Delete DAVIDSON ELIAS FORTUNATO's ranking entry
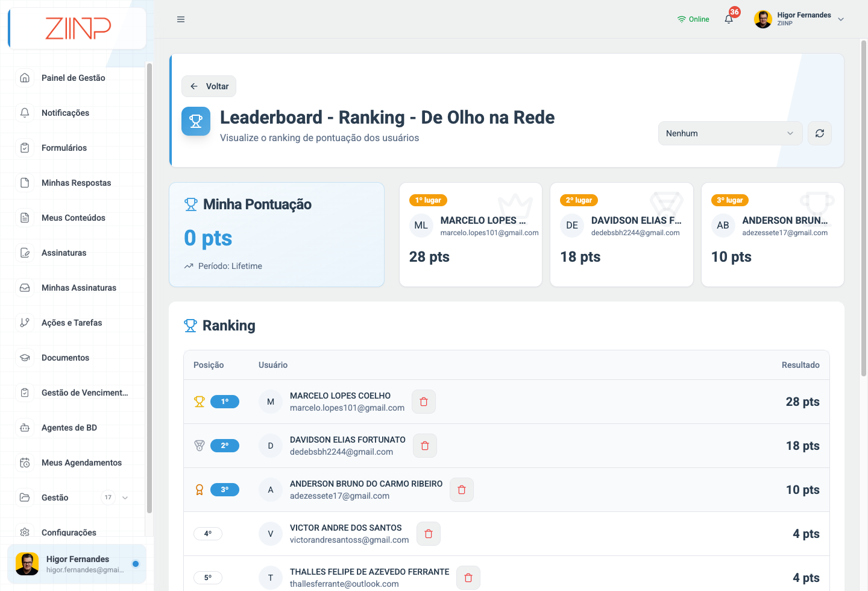Viewport: 868px width, 591px height. coord(425,446)
